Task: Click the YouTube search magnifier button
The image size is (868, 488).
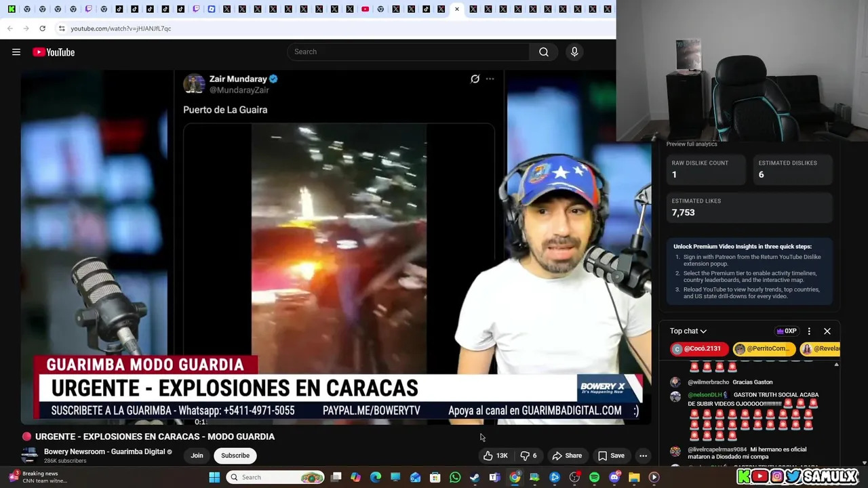Action: [x=544, y=52]
